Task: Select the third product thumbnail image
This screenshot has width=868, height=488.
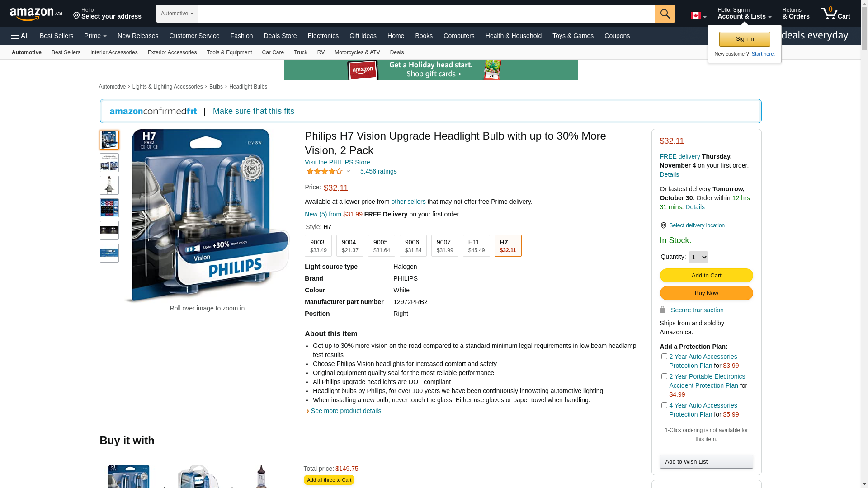Action: click(109, 185)
